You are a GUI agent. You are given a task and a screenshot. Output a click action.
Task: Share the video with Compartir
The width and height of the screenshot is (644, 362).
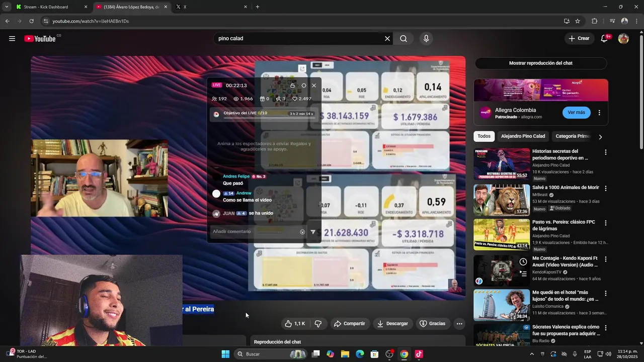[350, 324]
